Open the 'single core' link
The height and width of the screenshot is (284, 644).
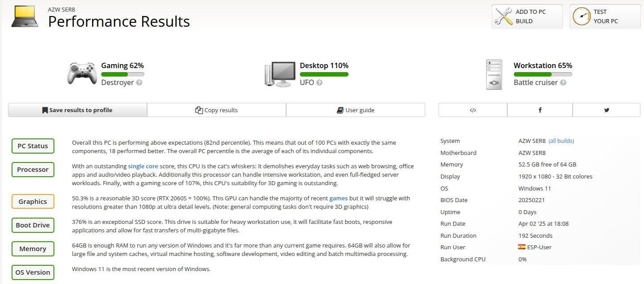point(143,166)
